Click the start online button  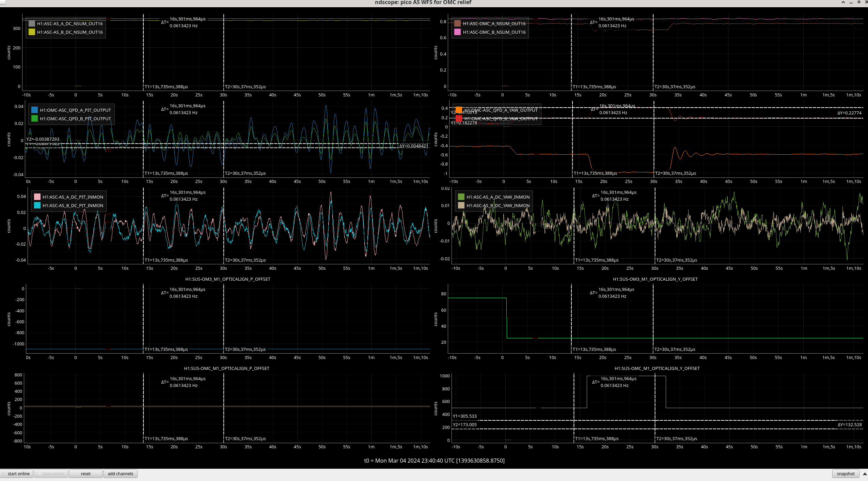[x=17, y=474]
